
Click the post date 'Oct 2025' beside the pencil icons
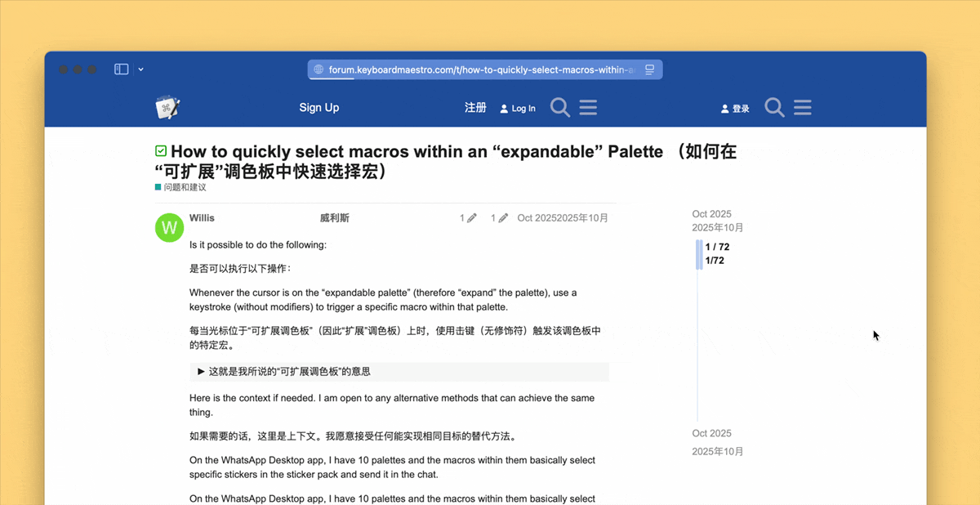pos(537,218)
